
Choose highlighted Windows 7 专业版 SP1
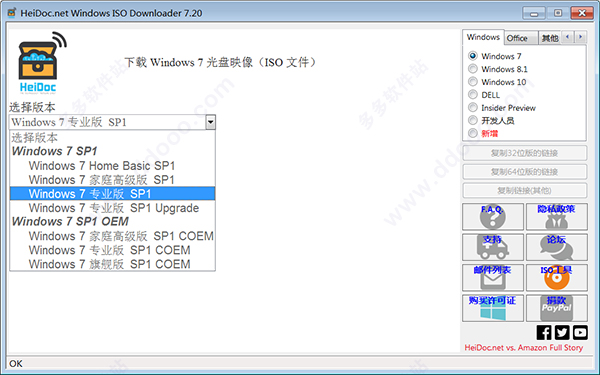112,194
